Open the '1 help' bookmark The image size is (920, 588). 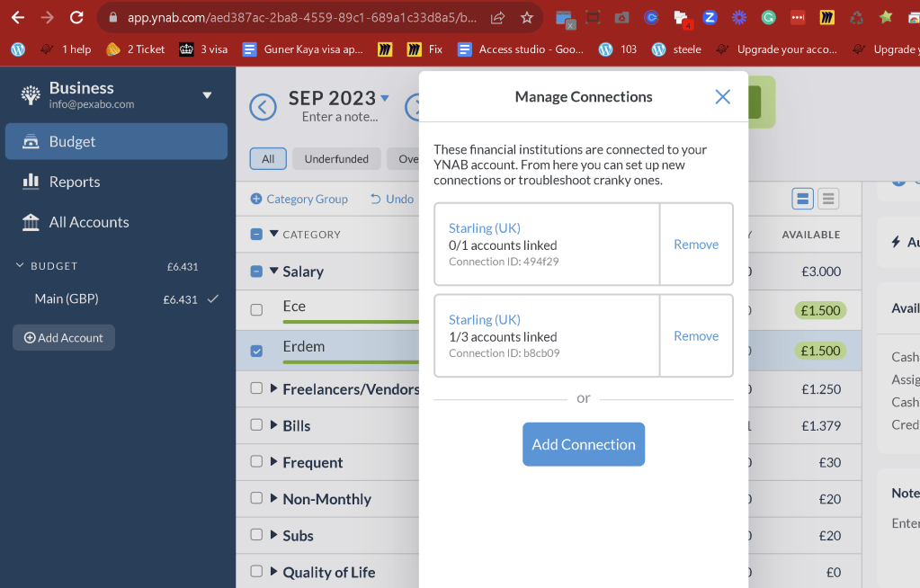[67, 49]
